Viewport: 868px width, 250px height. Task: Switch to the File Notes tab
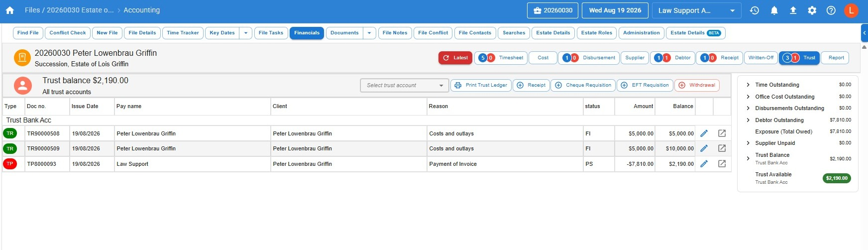tap(395, 33)
